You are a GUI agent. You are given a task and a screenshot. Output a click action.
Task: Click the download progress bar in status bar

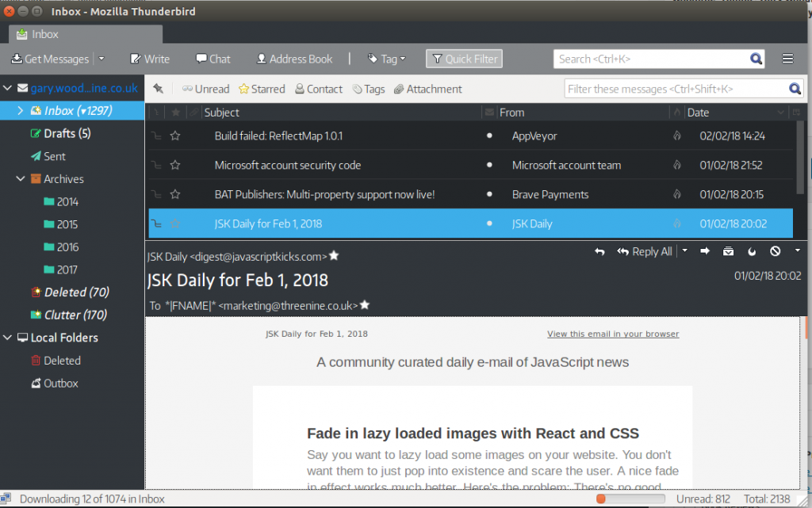(x=630, y=499)
